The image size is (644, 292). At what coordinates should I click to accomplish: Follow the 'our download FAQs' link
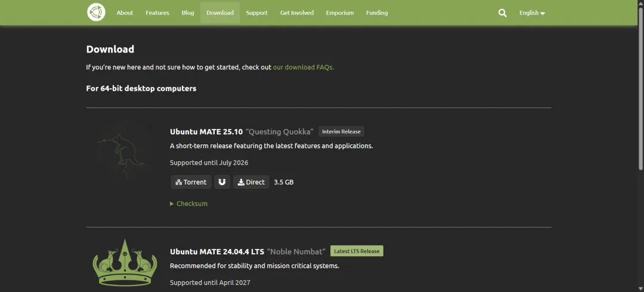tap(303, 67)
